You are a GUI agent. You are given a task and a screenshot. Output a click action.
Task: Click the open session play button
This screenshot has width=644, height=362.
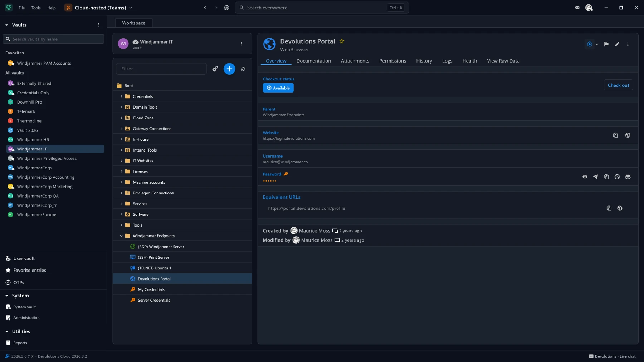[x=589, y=44]
